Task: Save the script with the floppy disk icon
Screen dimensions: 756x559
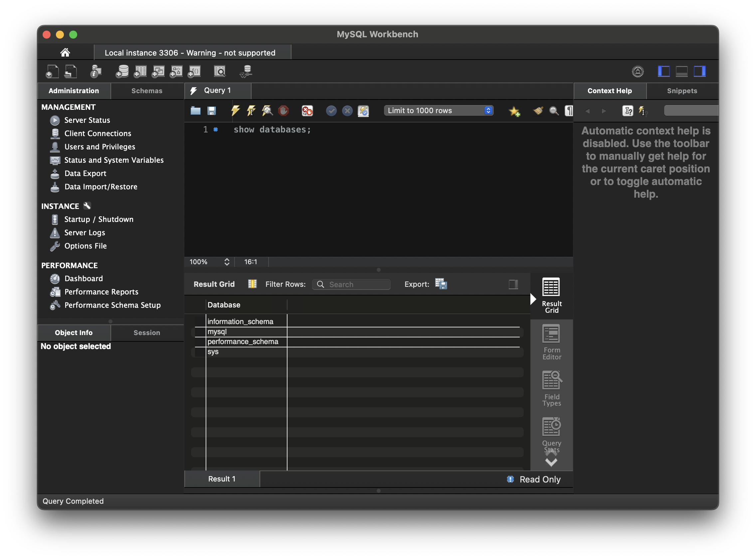Action: click(212, 111)
